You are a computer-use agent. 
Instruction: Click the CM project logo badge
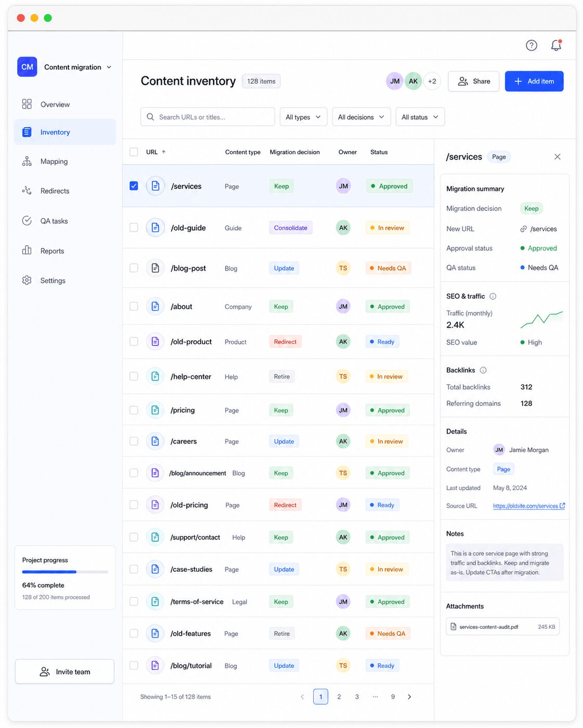[27, 67]
